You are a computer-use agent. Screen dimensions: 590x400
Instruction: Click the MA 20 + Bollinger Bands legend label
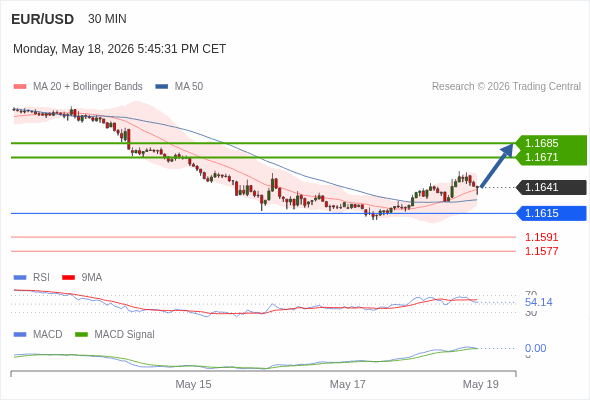click(x=88, y=87)
